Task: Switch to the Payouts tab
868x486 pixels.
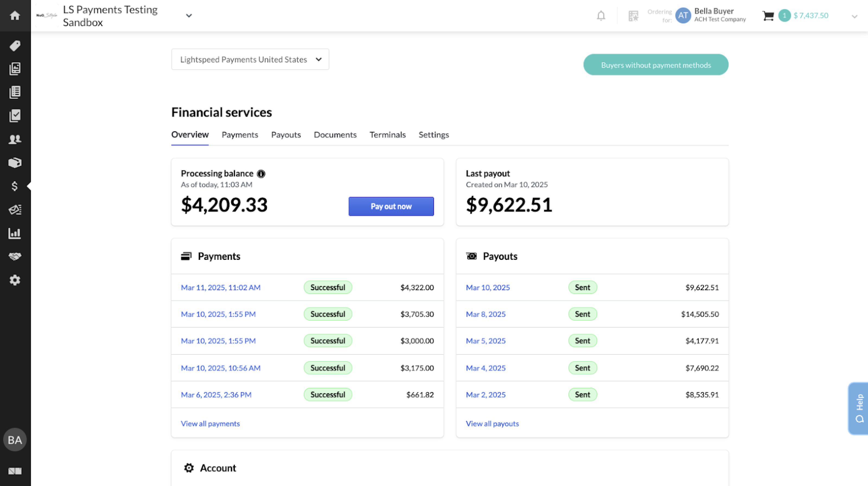Action: [286, 135]
